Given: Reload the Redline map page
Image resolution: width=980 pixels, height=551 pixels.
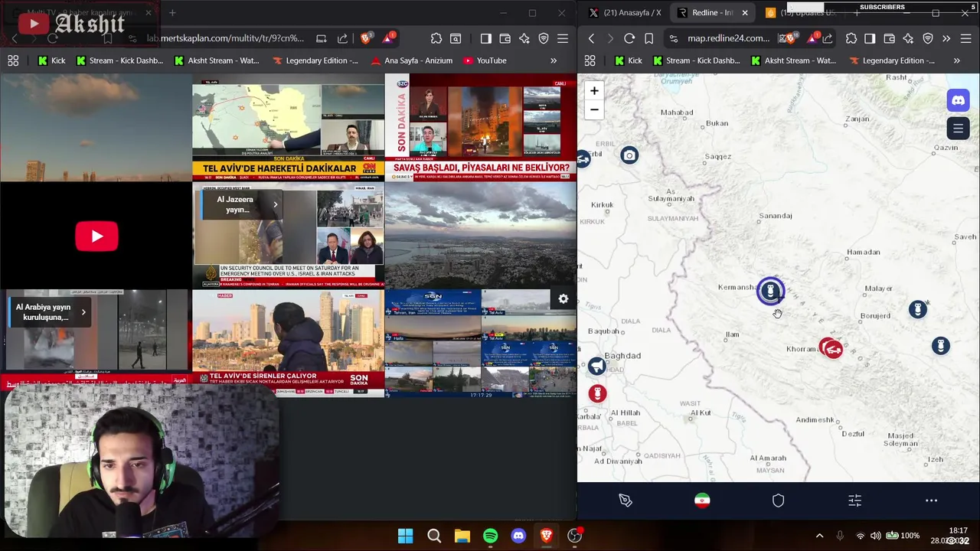Looking at the screenshot, I should point(629,38).
